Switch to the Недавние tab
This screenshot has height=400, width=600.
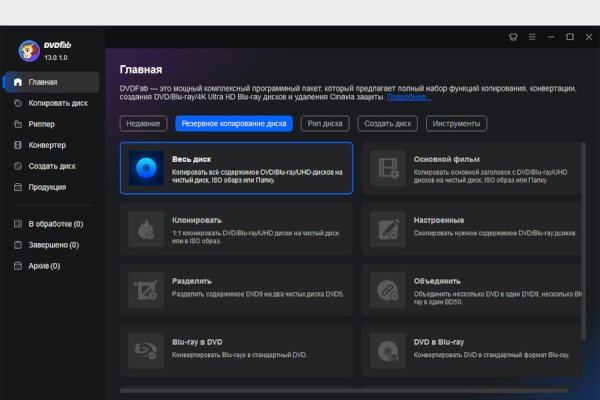(x=143, y=124)
